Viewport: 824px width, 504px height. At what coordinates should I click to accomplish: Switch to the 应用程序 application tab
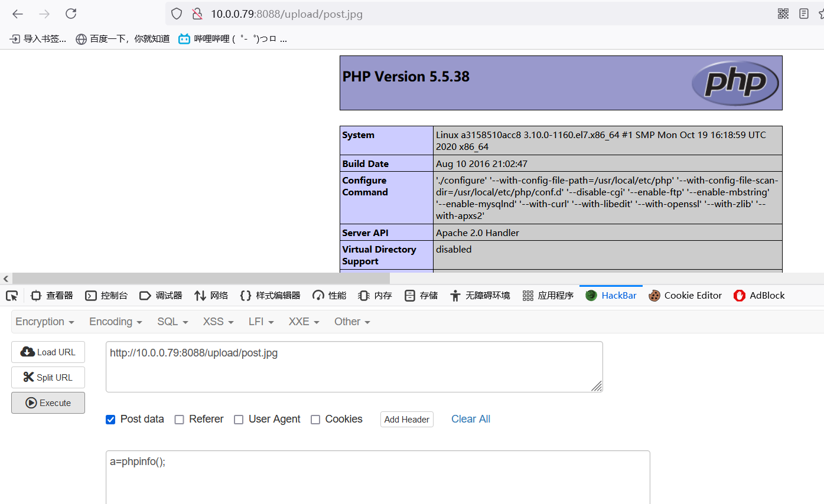point(548,296)
